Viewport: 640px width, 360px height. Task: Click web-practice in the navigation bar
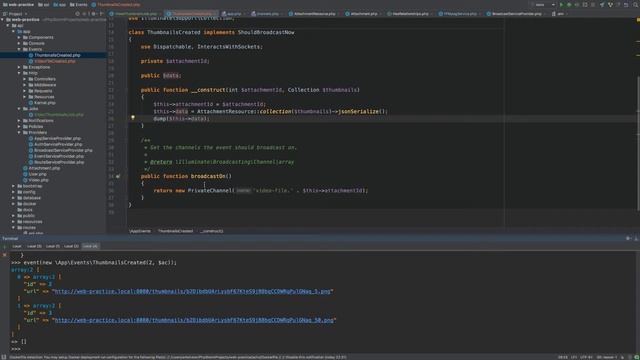18,4
